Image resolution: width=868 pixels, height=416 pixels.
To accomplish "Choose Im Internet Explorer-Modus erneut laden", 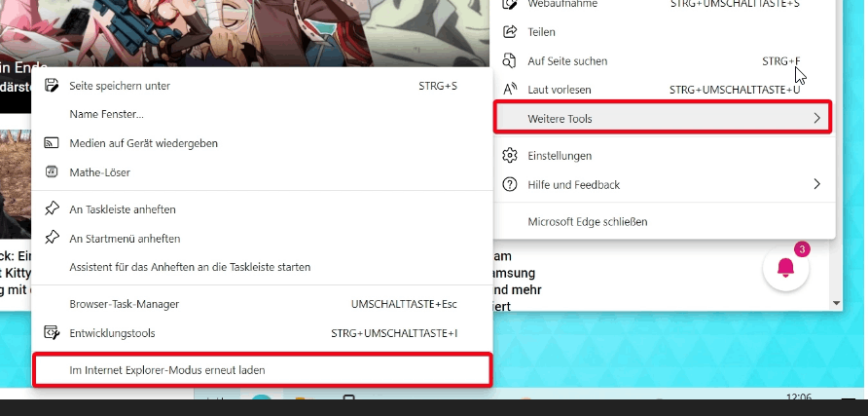I will (263, 370).
